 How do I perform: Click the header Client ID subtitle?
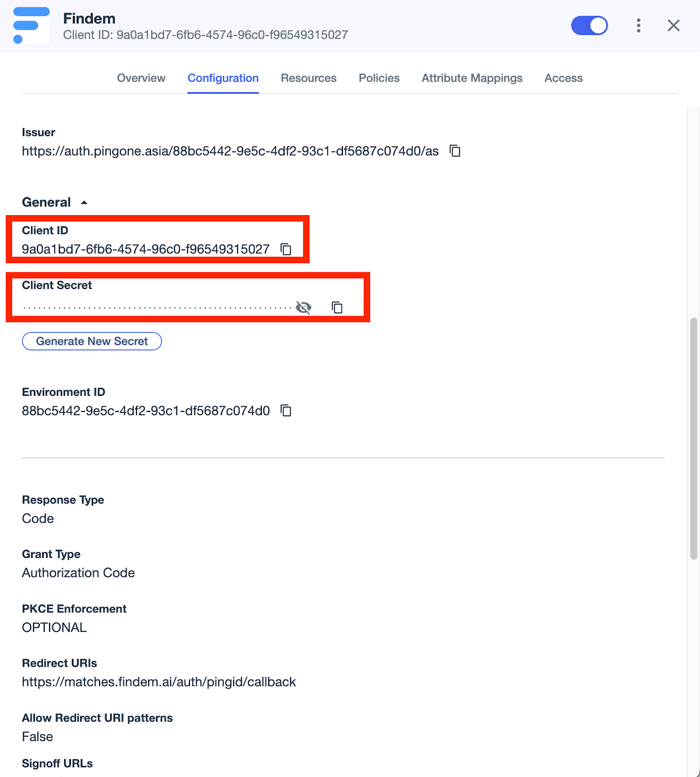pyautogui.click(x=205, y=35)
